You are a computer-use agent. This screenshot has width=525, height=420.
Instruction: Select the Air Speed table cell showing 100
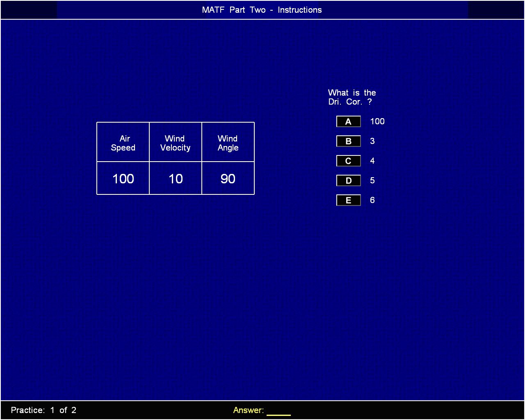click(123, 179)
